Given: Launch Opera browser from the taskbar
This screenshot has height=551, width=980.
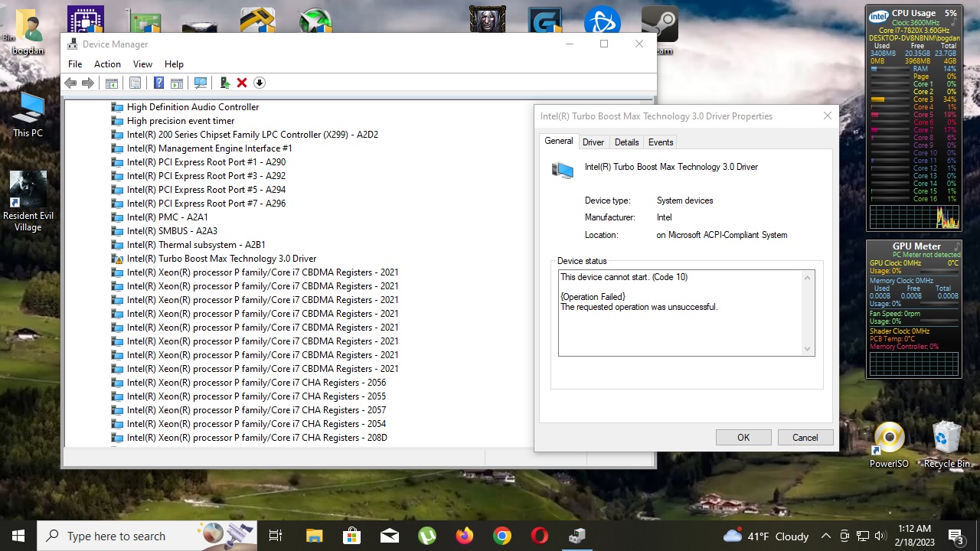Looking at the screenshot, I should pyautogui.click(x=539, y=536).
